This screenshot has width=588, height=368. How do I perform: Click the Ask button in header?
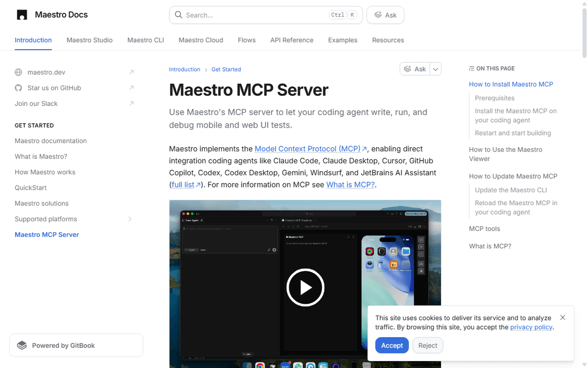pos(385,15)
